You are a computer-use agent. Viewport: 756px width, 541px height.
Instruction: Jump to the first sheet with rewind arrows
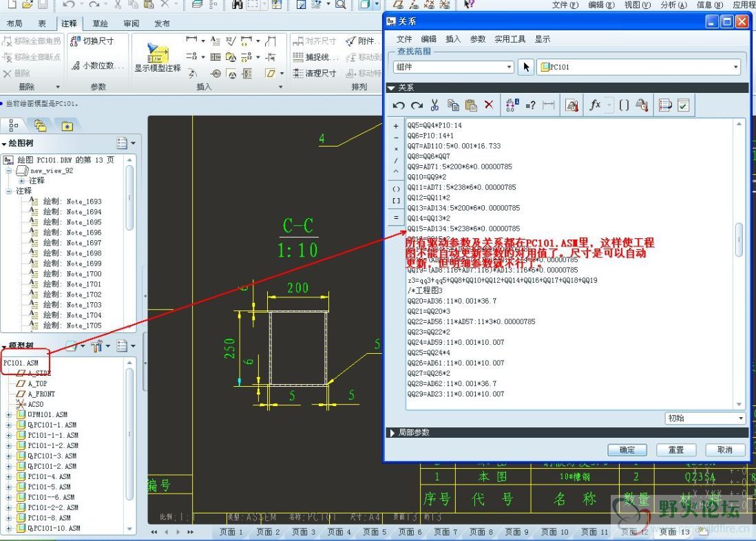(x=154, y=532)
